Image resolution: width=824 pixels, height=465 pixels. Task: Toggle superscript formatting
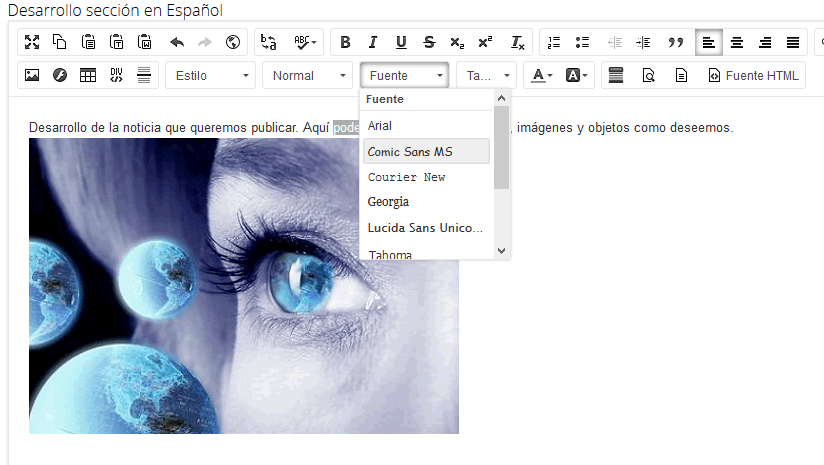pos(486,42)
